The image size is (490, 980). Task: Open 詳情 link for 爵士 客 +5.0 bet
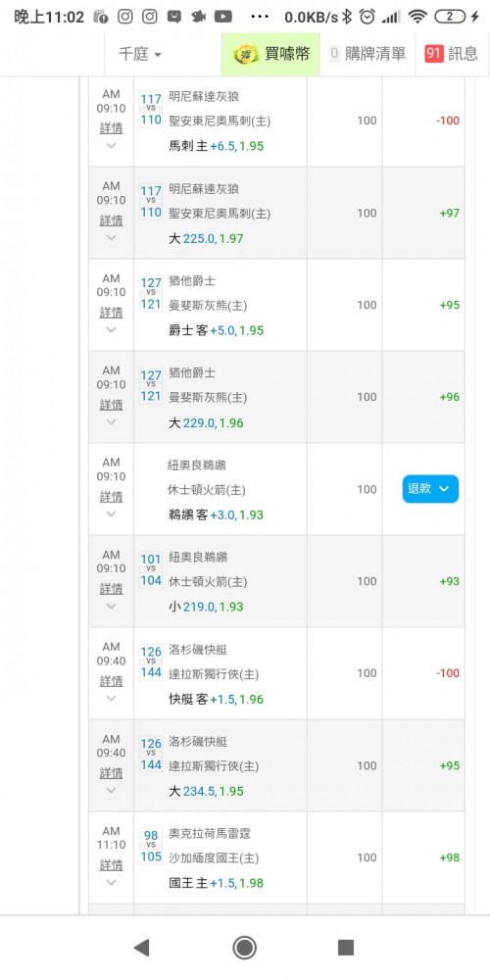coord(112,313)
